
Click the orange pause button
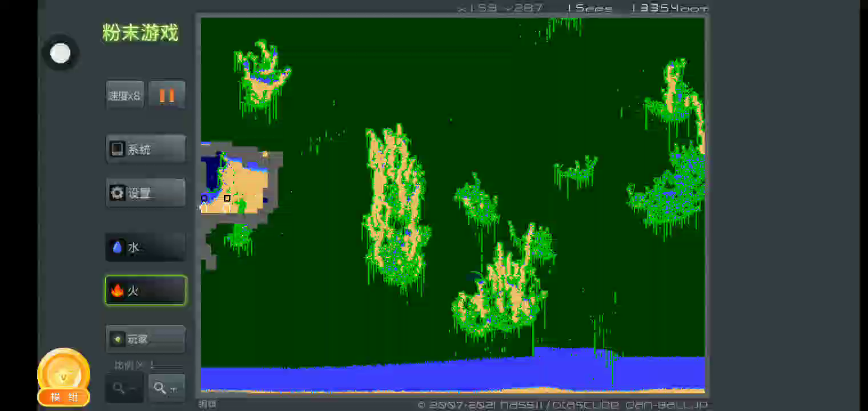click(x=167, y=95)
